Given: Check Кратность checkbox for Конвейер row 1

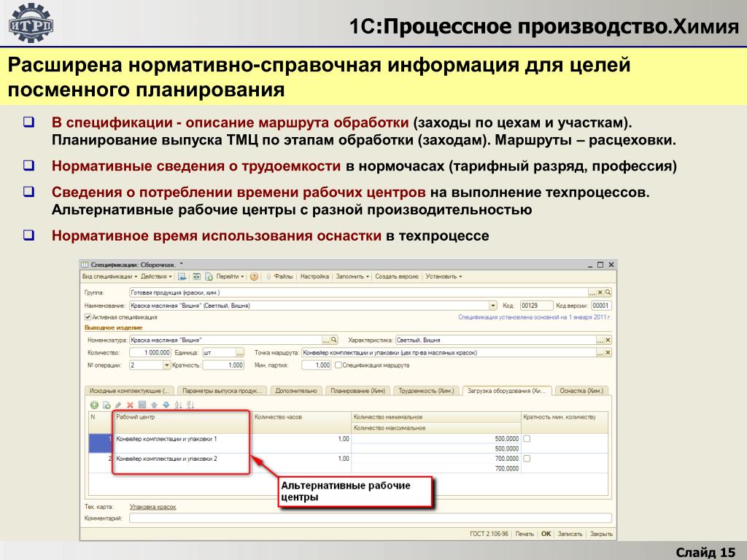Looking at the screenshot, I should (527, 438).
